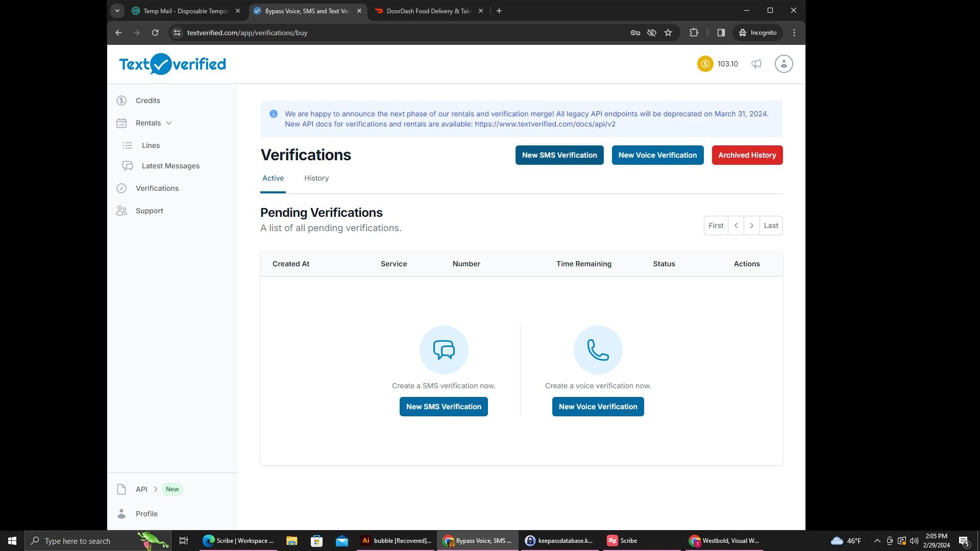Open the API v2 docs link

pyautogui.click(x=545, y=124)
